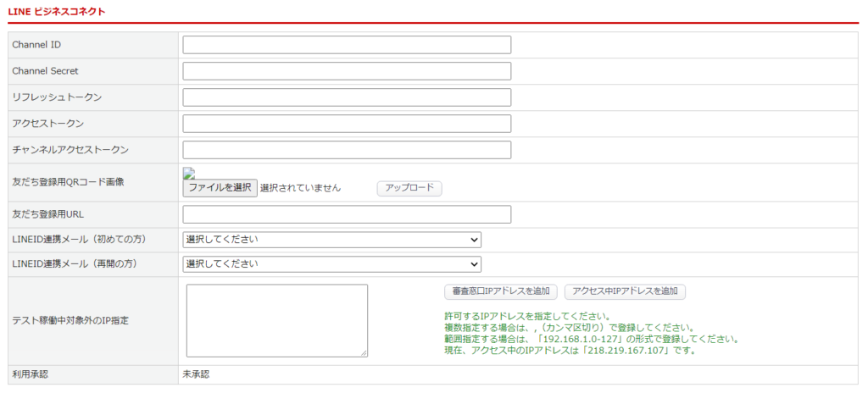Viewport: 868px width, 393px height.
Task: Click アクセス中IPアドレスを追加 button
Action: tap(625, 291)
